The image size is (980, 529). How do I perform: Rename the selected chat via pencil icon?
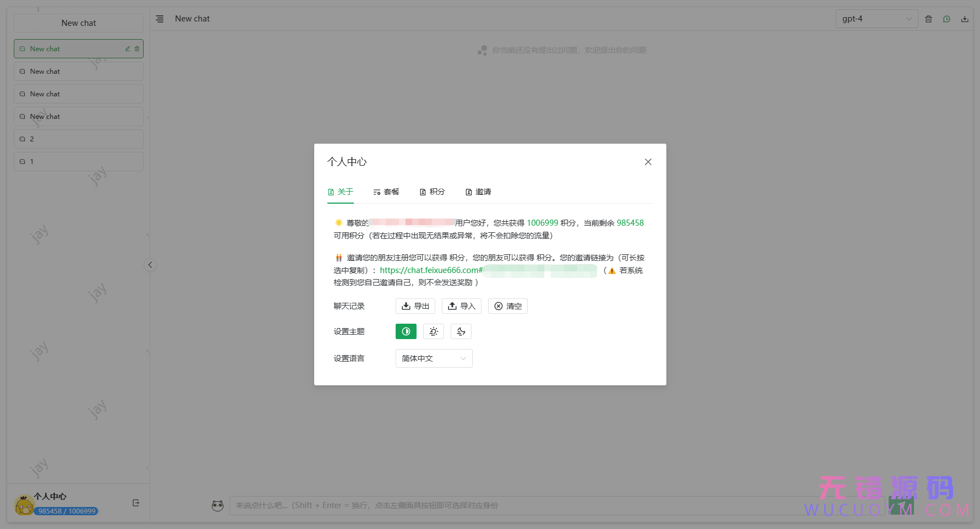(127, 48)
